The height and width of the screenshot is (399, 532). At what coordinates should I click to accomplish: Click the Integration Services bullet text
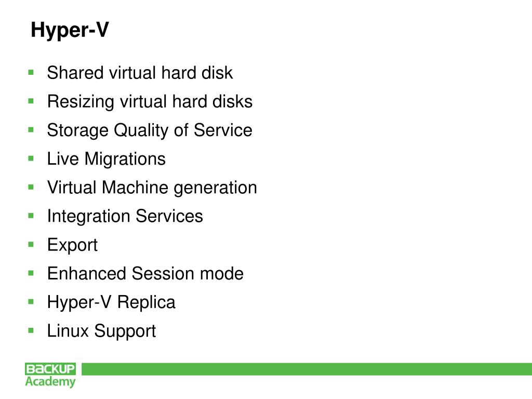click(x=125, y=217)
